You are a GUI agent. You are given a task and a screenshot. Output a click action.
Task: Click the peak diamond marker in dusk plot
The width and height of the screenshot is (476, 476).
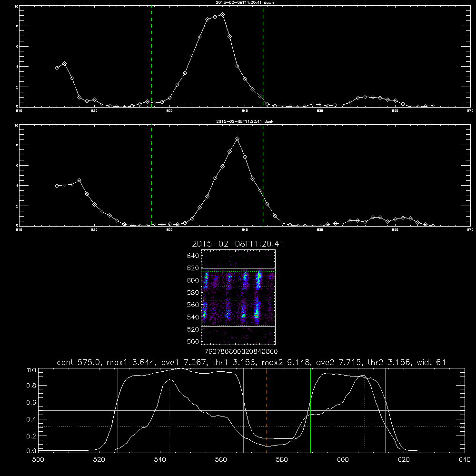(x=238, y=139)
